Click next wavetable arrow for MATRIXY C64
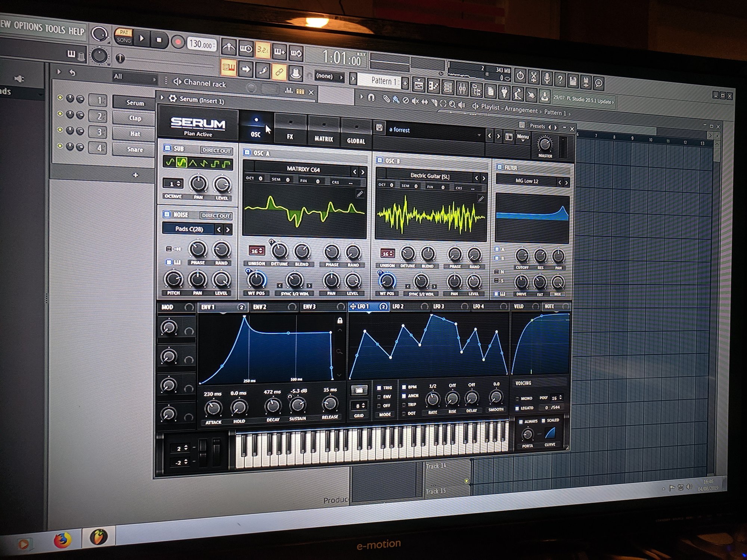The height and width of the screenshot is (560, 747). point(362,172)
